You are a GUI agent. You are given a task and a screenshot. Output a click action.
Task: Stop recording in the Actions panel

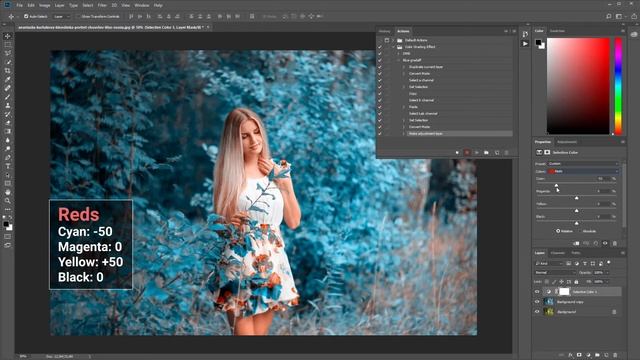(457, 153)
